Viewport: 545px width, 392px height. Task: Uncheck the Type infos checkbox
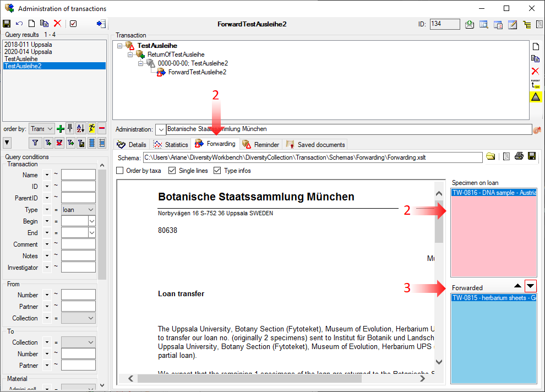217,171
